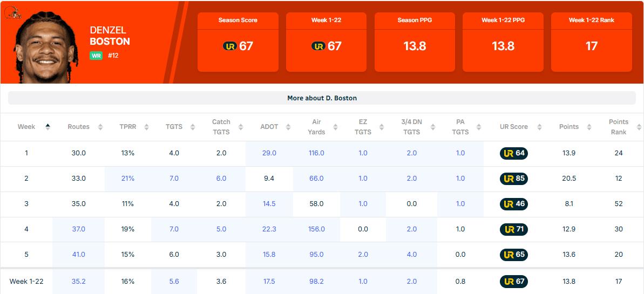Sort table by Air Yards arrows

click(x=335, y=127)
